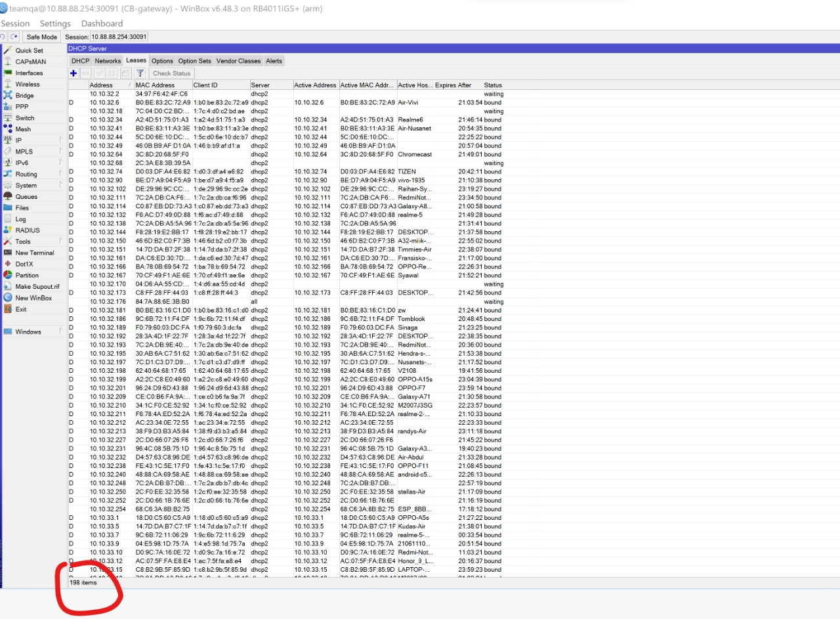Viewport: 840px width, 619px height.
Task: Expand the IP submenu arrow
Action: pyautogui.click(x=60, y=139)
